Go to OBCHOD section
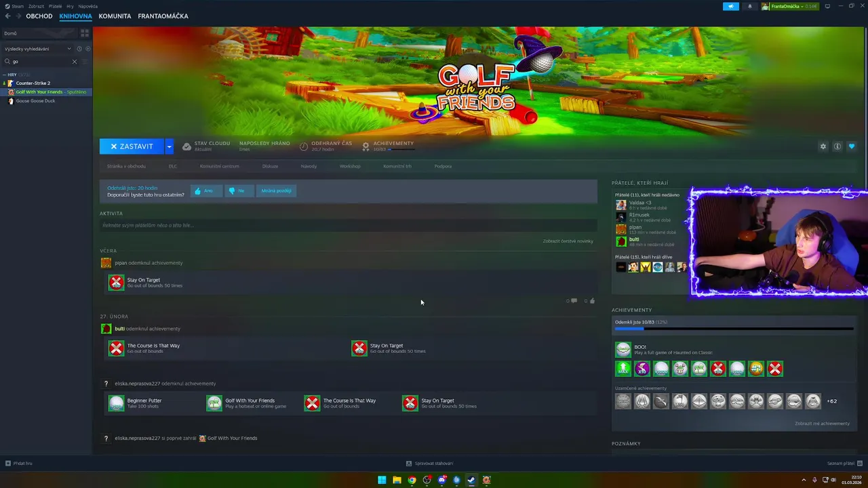Viewport: 868px width, 488px height. 39,16
